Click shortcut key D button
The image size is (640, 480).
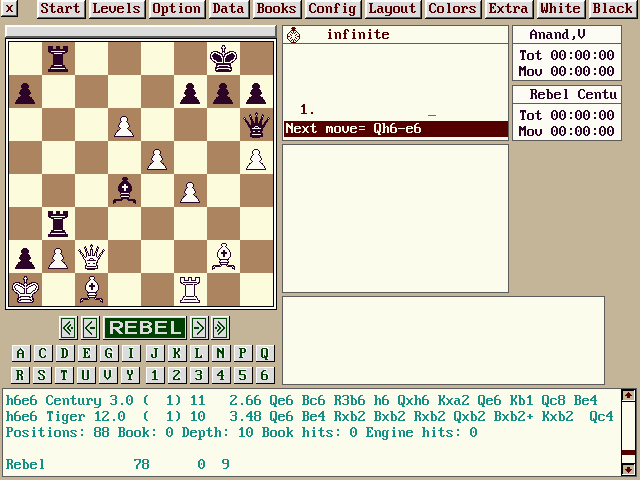tap(64, 353)
